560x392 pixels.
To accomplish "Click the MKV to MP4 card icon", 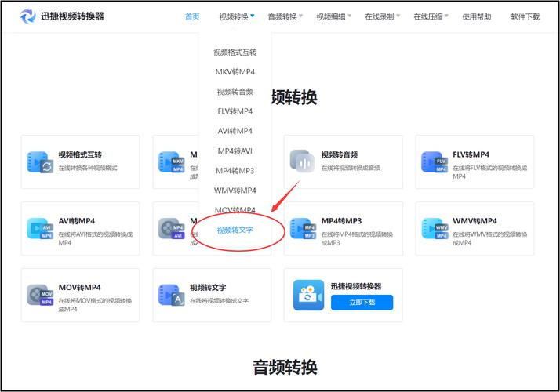I will click(172, 162).
